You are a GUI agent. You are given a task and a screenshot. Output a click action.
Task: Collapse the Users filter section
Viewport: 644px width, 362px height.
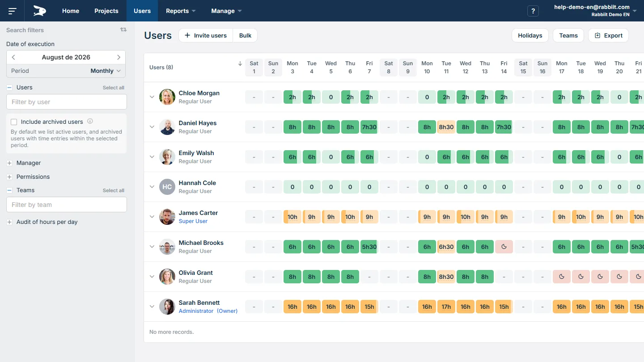pos(9,88)
